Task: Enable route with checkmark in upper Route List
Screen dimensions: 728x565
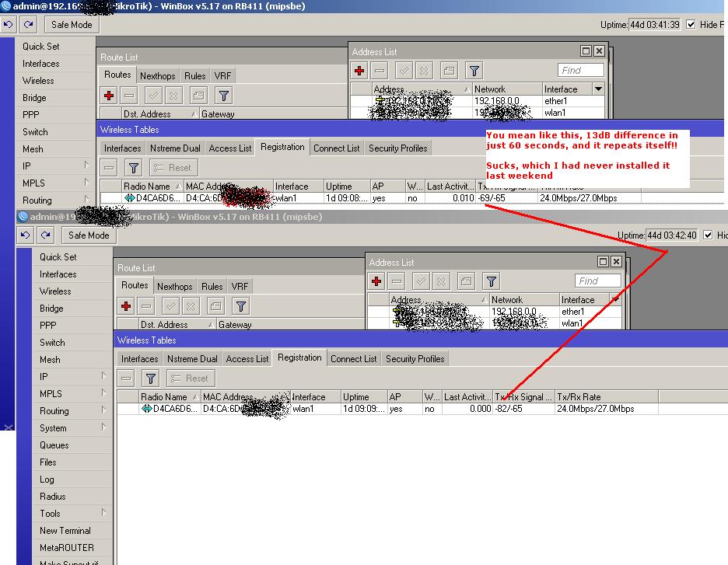Action: coord(153,96)
